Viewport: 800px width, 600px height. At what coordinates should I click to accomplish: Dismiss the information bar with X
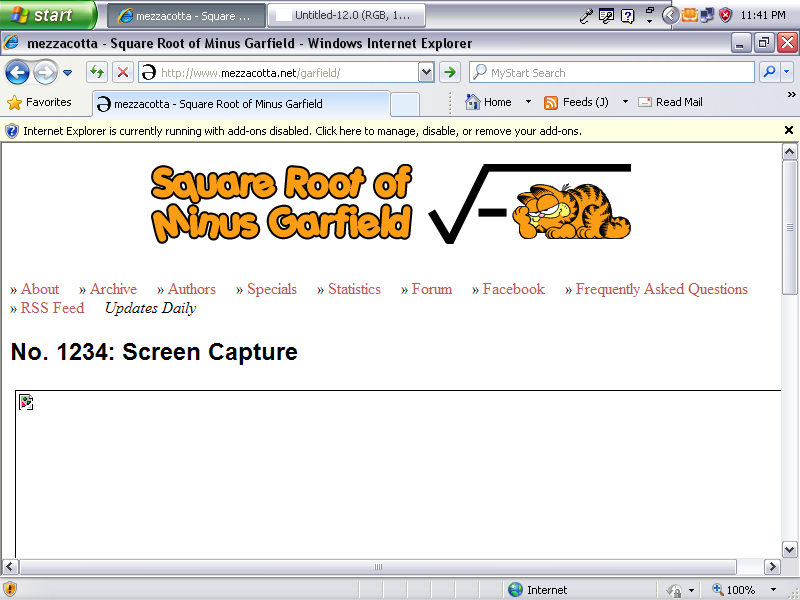(789, 130)
